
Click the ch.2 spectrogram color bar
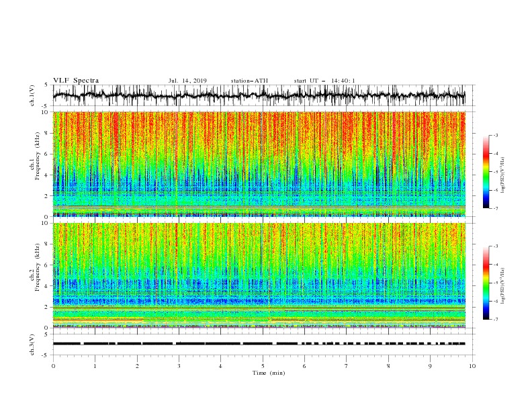(486, 283)
